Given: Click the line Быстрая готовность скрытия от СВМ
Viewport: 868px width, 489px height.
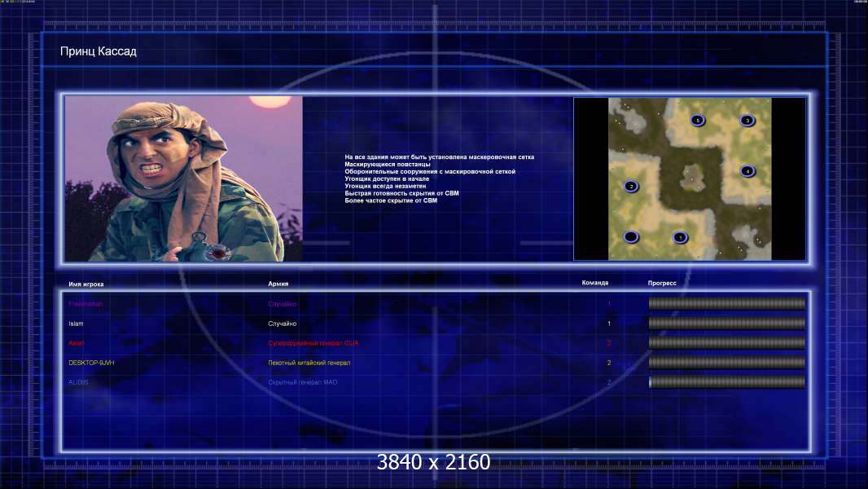Looking at the screenshot, I should click(x=402, y=193).
